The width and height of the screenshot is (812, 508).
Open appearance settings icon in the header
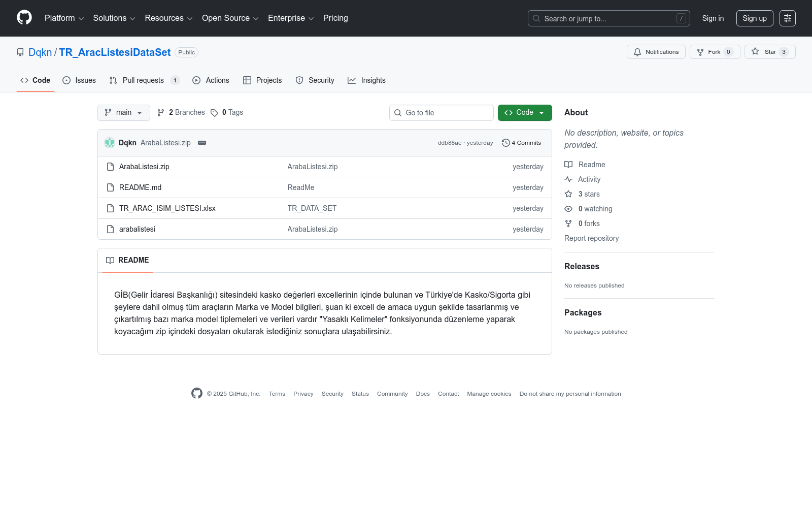[788, 18]
